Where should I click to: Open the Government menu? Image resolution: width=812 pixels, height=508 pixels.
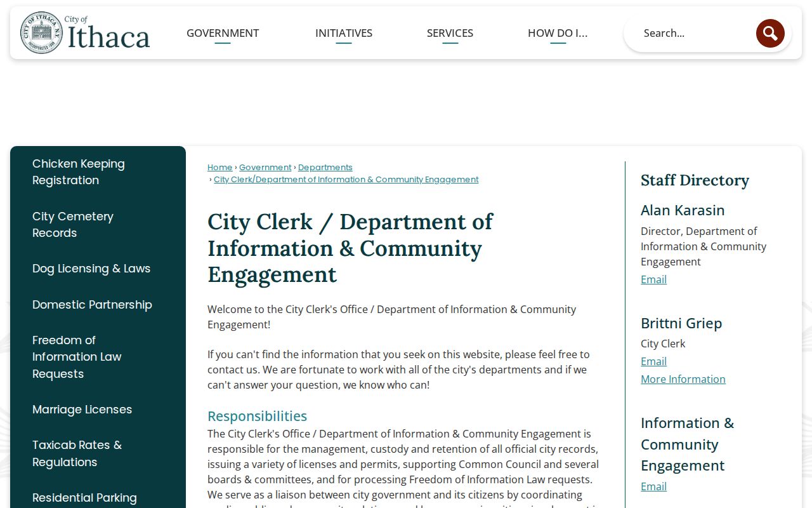click(223, 33)
